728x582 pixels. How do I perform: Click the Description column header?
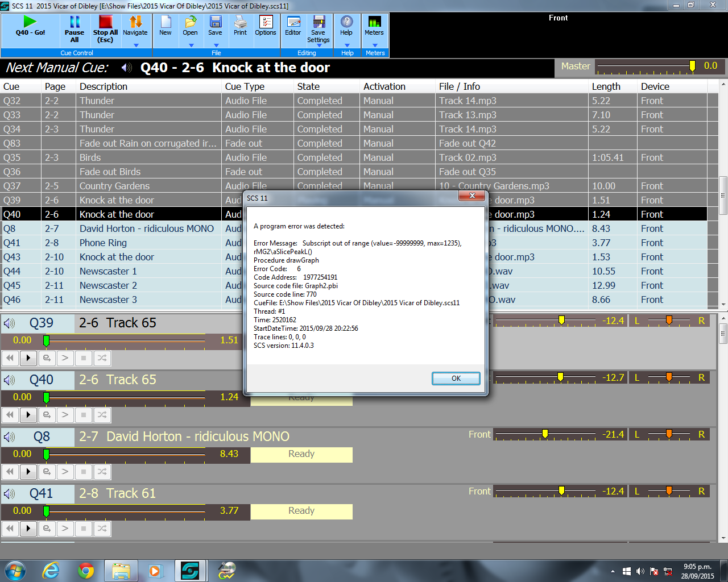click(104, 86)
